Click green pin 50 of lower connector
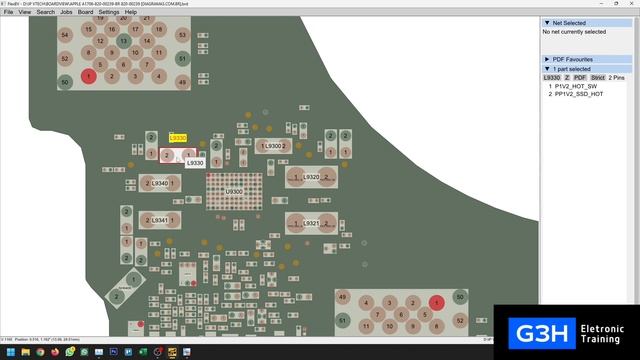The image size is (640, 360). pyautogui.click(x=460, y=297)
